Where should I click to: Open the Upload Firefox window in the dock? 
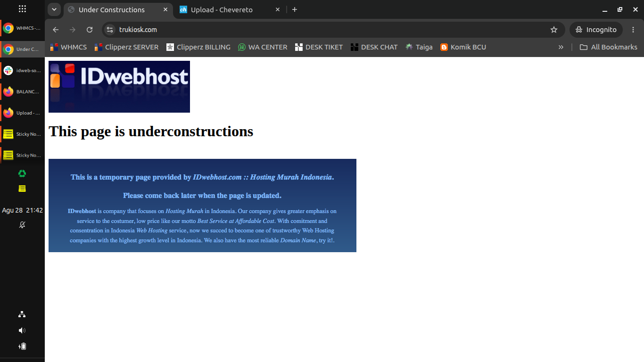pos(22,113)
